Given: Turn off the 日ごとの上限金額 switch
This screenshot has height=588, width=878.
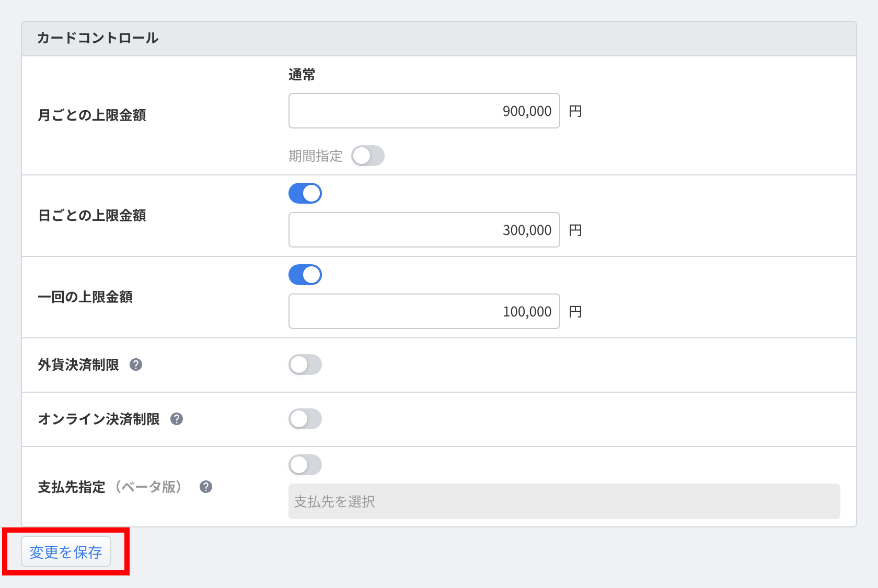Looking at the screenshot, I should [305, 193].
